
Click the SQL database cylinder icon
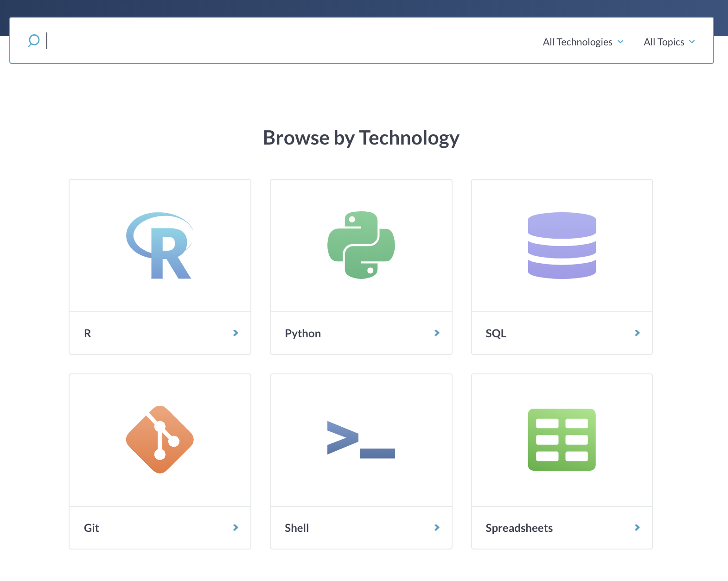coord(562,246)
